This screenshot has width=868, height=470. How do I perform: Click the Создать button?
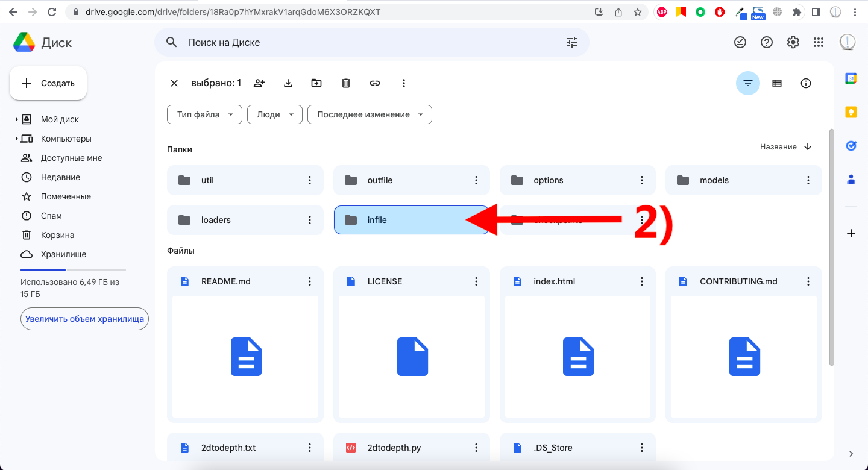[48, 83]
